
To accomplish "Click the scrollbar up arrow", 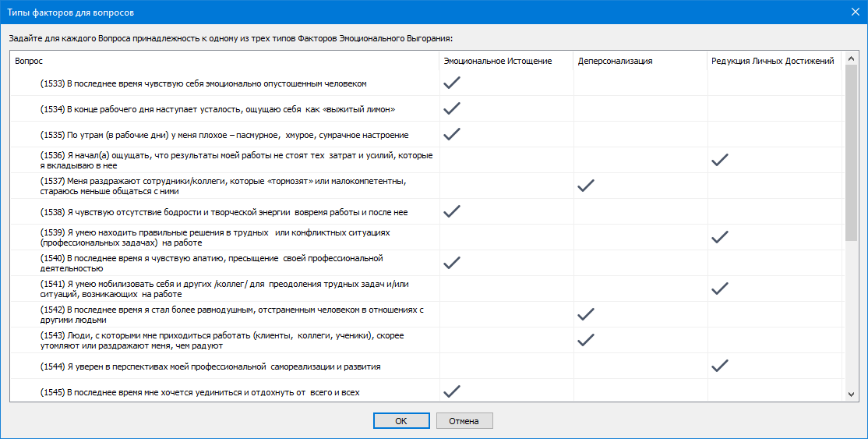I will (x=851, y=60).
